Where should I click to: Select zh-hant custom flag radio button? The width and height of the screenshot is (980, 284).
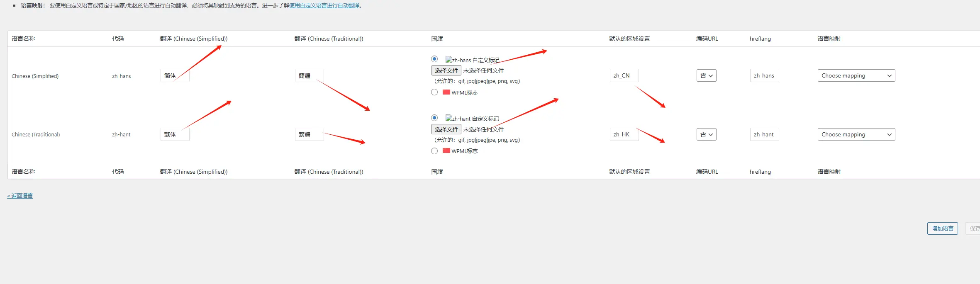click(434, 118)
